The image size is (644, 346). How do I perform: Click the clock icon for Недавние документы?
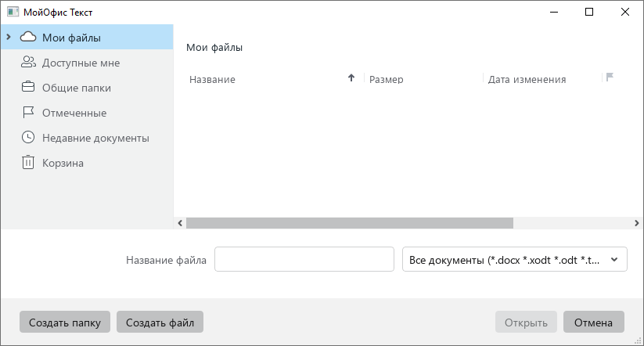(x=28, y=137)
